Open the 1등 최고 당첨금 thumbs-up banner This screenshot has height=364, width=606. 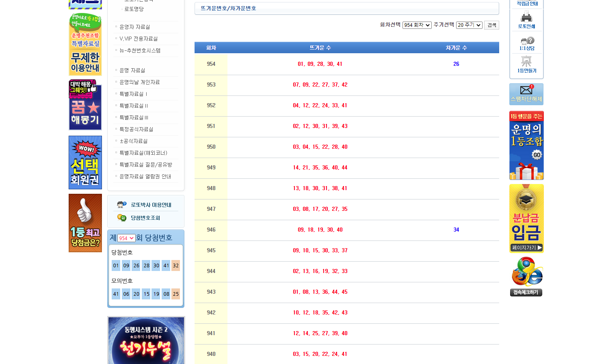click(85, 223)
